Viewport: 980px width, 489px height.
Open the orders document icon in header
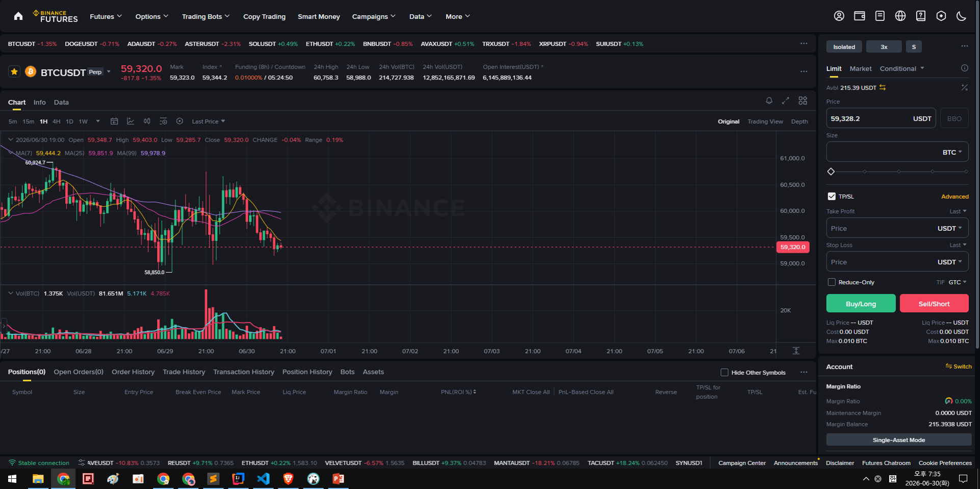click(880, 16)
